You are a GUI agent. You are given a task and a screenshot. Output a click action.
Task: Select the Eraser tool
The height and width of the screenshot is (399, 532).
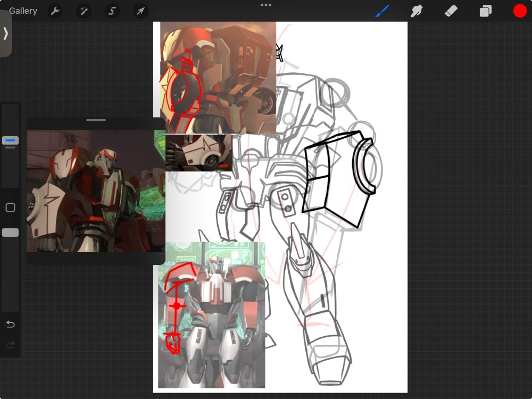pyautogui.click(x=451, y=11)
